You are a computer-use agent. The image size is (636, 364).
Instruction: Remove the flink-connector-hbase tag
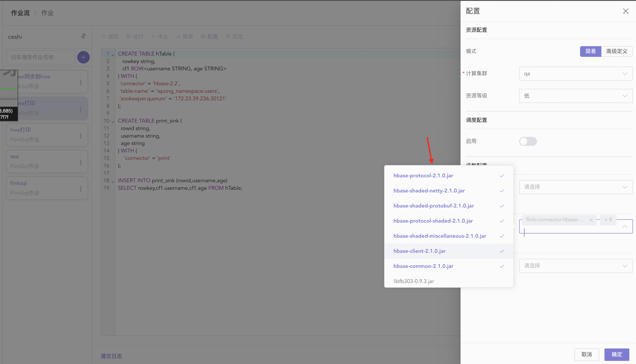coord(591,220)
